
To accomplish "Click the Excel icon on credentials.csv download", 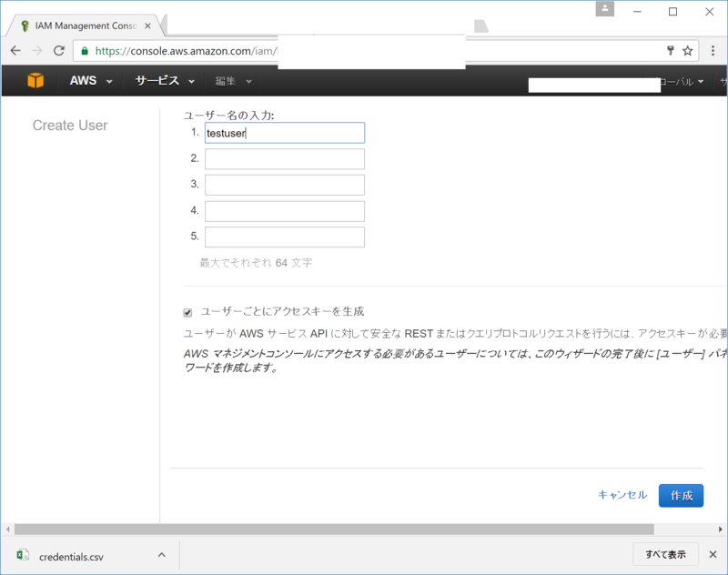I will (20, 555).
